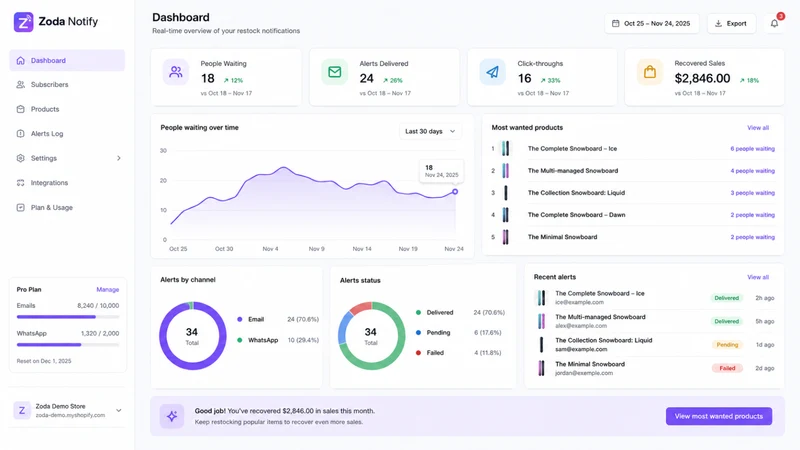The image size is (800, 450).
Task: Click the Zoda Notify logo icon
Action: coord(23,22)
